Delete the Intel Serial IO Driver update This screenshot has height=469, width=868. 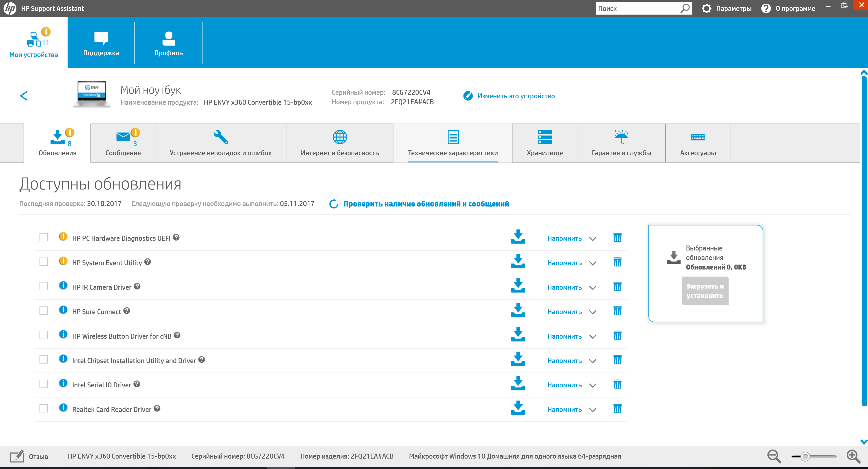617,384
